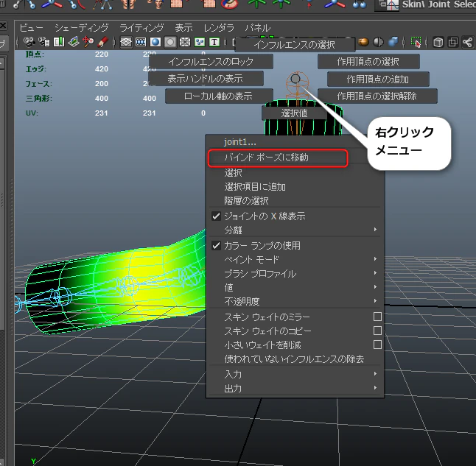Click 使われていないインフルエンスの除去 item
The image size is (476, 466).
pyautogui.click(x=294, y=359)
